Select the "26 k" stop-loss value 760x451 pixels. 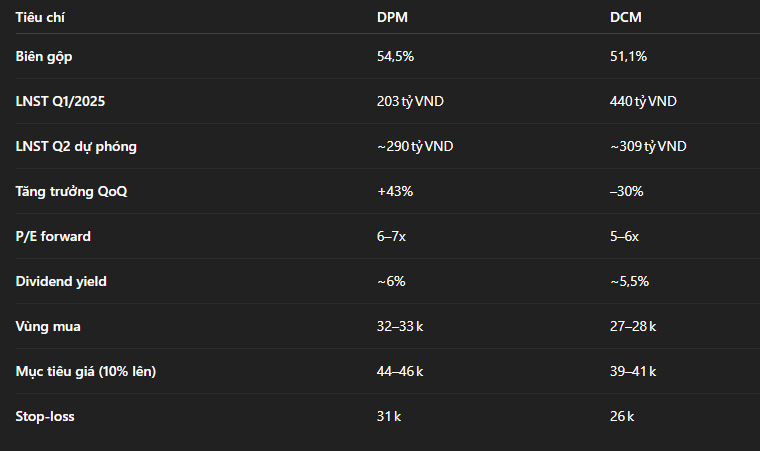622,417
